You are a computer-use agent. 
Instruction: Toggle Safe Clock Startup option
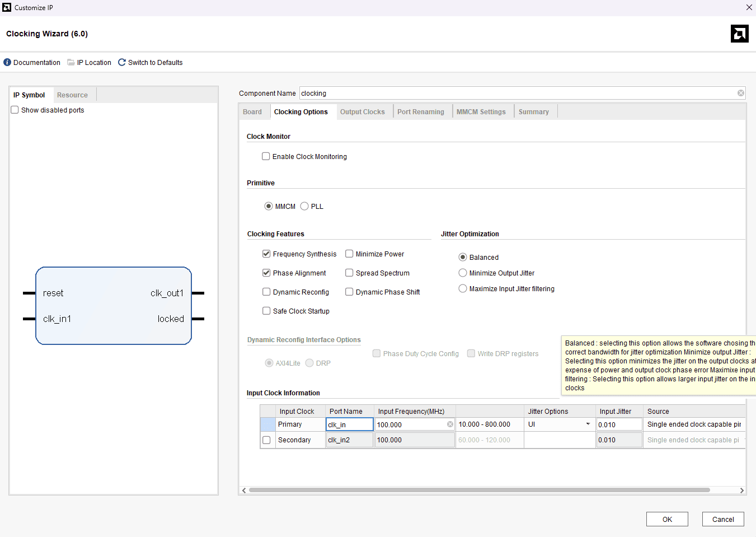266,311
